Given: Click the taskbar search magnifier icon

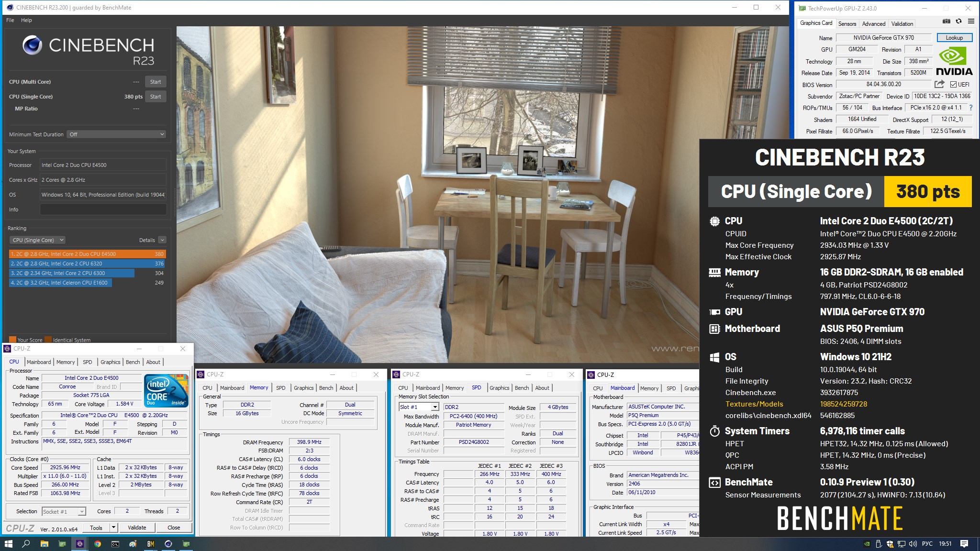Looking at the screenshot, I should pos(26,544).
